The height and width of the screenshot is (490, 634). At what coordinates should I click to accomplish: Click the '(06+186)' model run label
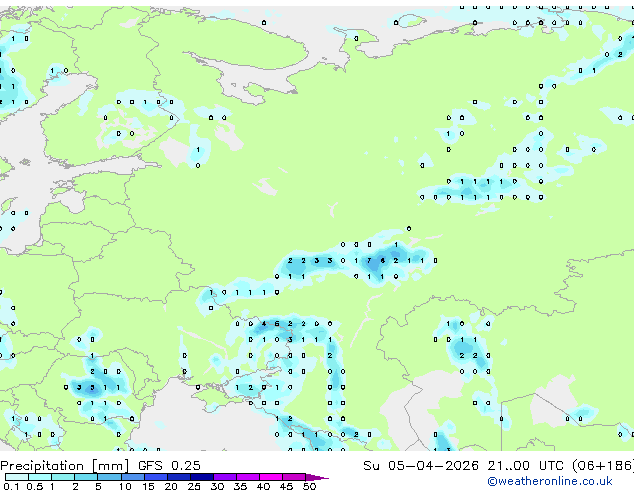pyautogui.click(x=603, y=466)
